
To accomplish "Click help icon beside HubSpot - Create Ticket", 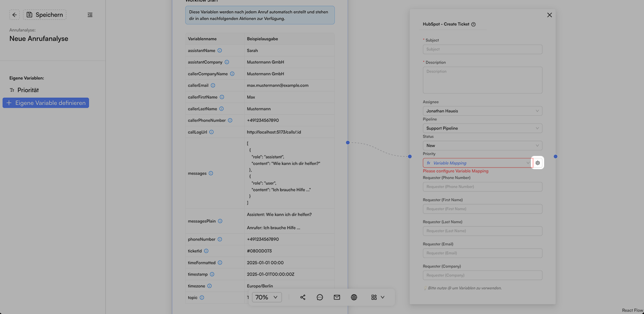I will point(473,24).
